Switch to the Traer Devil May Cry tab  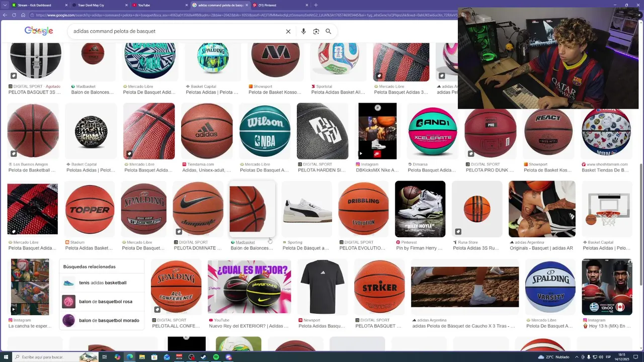[99, 5]
